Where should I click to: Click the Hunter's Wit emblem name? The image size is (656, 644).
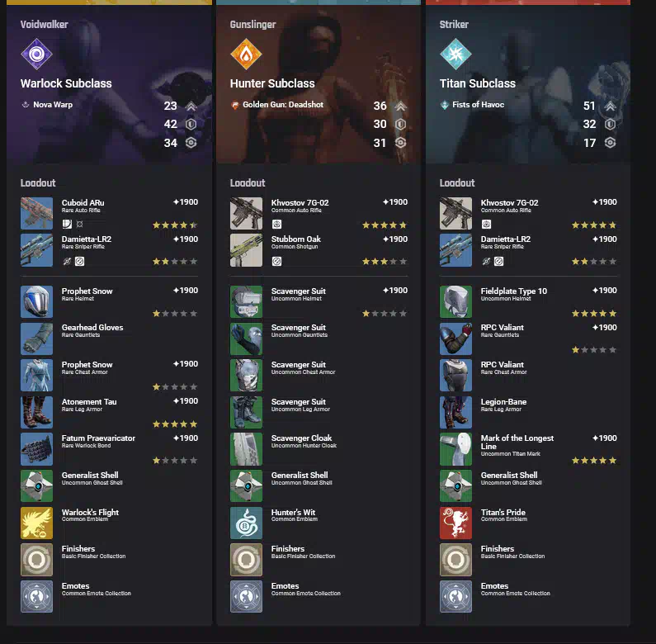[293, 513]
